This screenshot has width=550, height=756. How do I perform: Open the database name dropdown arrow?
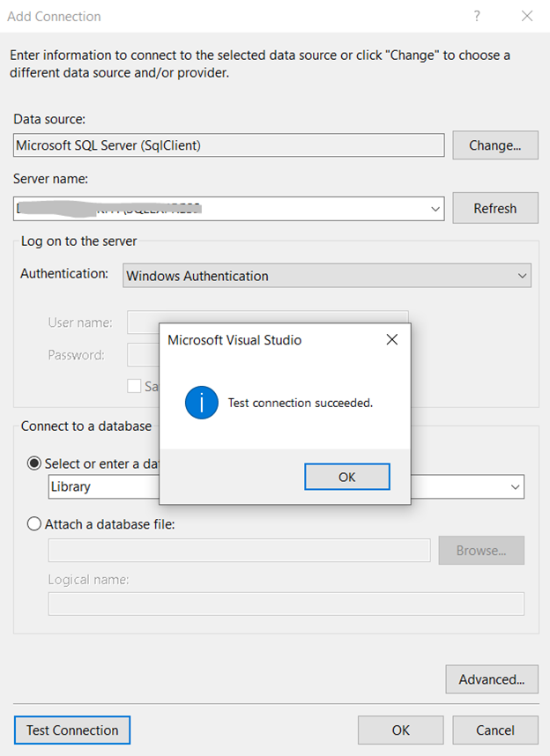[515, 487]
